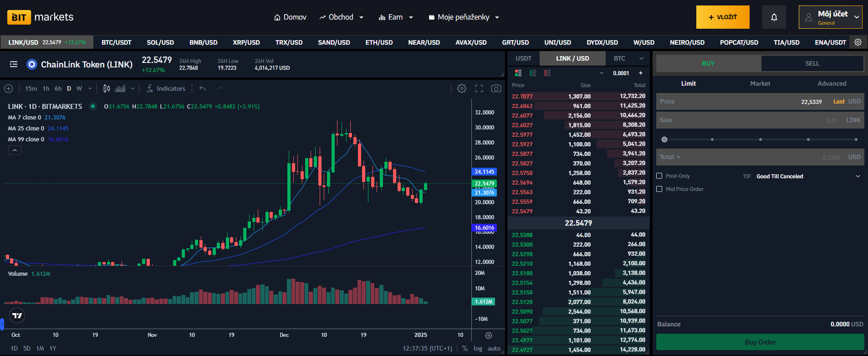The height and width of the screenshot is (356, 868).
Task: Click the green Buy Order button
Action: point(760,342)
